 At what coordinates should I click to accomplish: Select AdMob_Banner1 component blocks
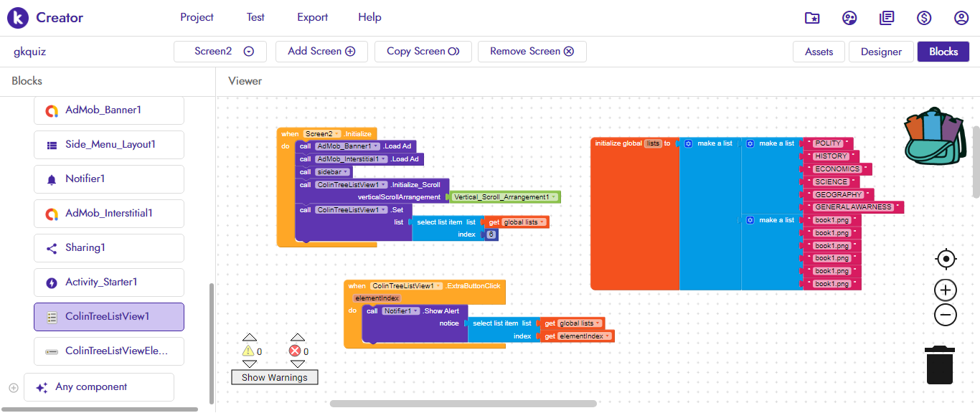(x=109, y=110)
